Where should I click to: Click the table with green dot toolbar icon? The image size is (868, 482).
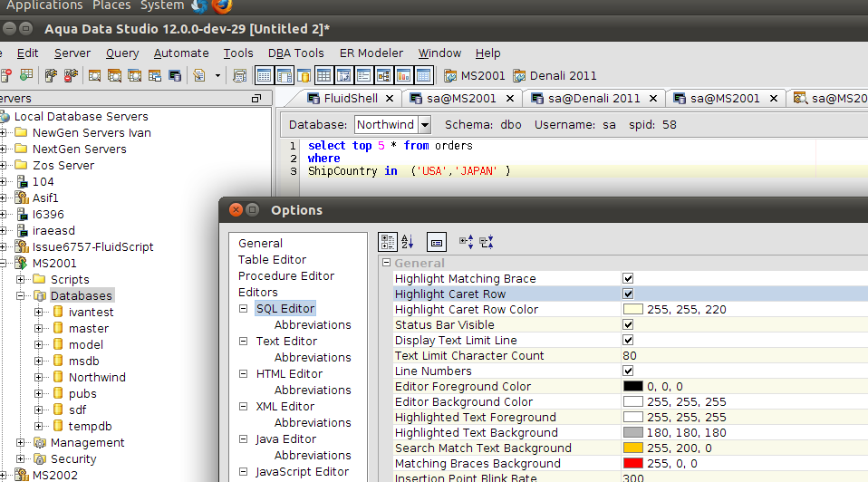(26, 75)
